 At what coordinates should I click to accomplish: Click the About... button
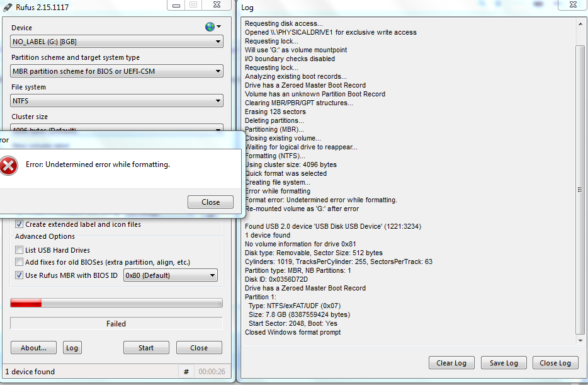click(33, 347)
